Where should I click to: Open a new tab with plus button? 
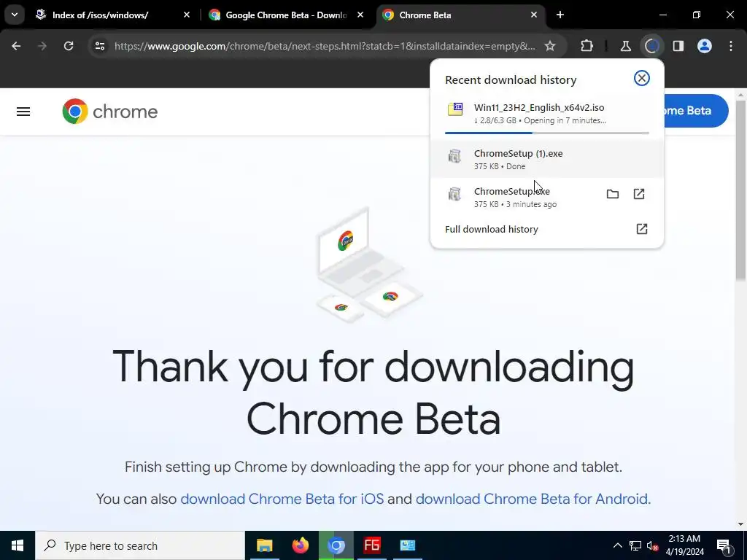[x=560, y=15]
